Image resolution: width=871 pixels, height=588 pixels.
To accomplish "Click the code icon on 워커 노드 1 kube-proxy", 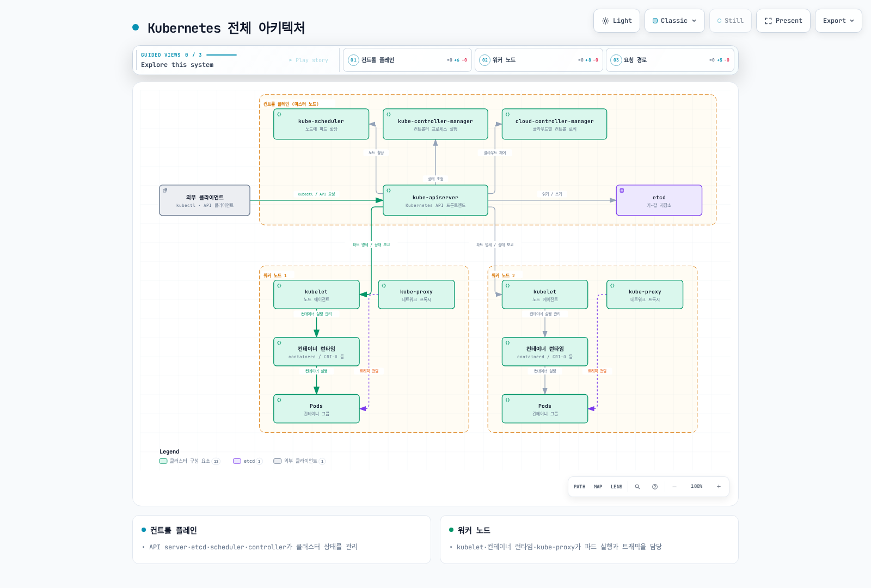I will click(384, 286).
